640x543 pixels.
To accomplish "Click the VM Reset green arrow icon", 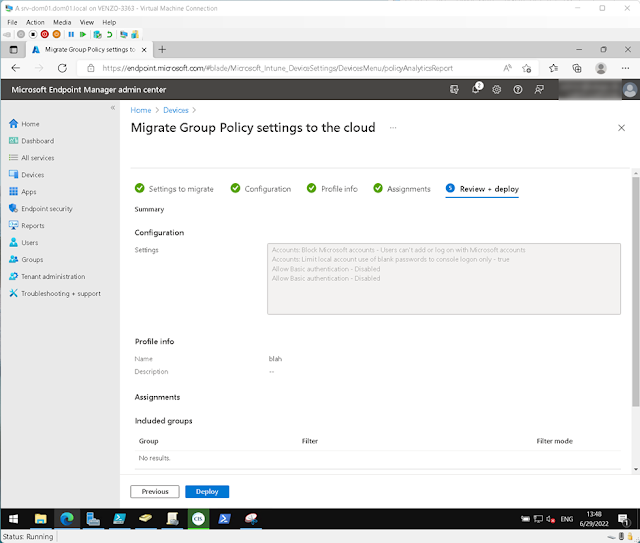I will click(x=83, y=34).
